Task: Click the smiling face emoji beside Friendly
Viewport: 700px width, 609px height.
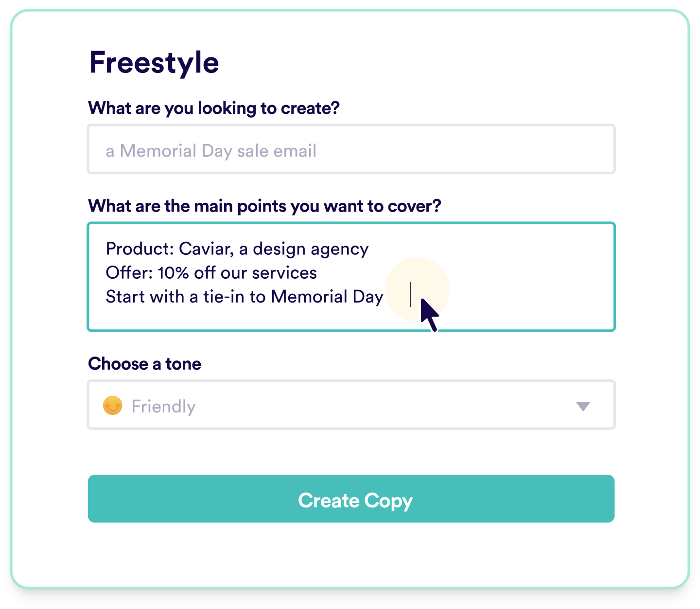Action: click(x=113, y=405)
